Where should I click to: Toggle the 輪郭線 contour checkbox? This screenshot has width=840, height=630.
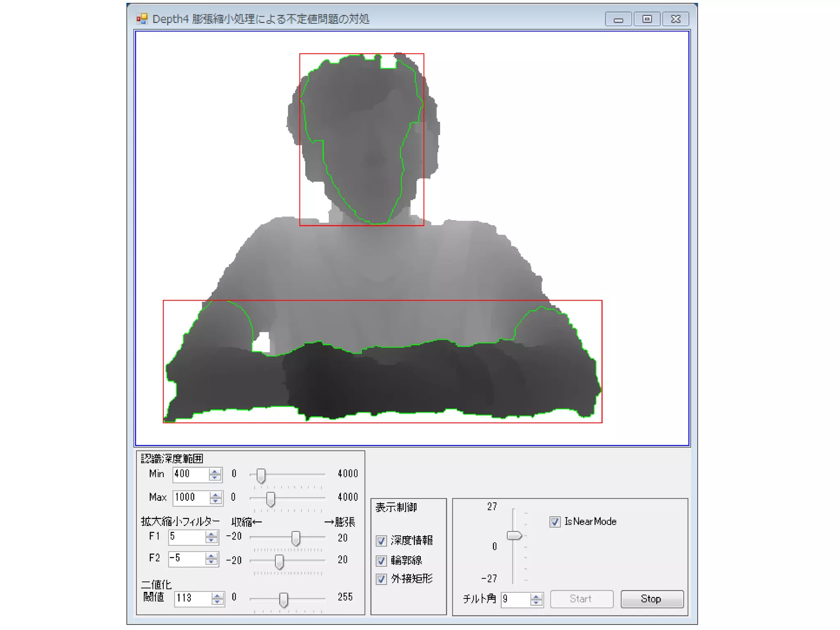click(x=381, y=560)
